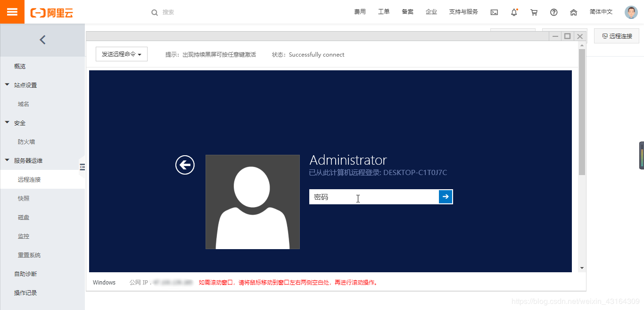Screen dimensions: 644x310
Task: Open the help question-mark icon
Action: click(553, 12)
